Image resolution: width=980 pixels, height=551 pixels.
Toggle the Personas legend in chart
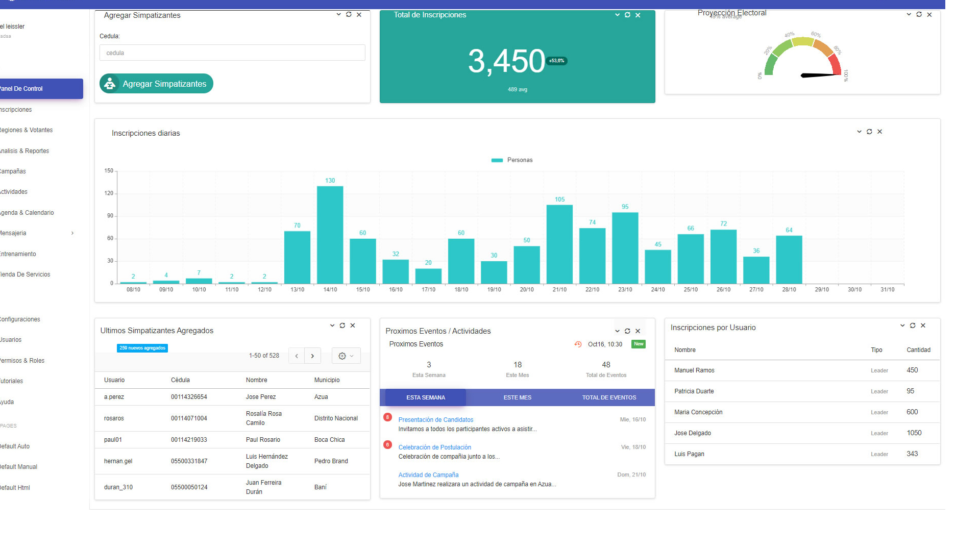tap(512, 160)
